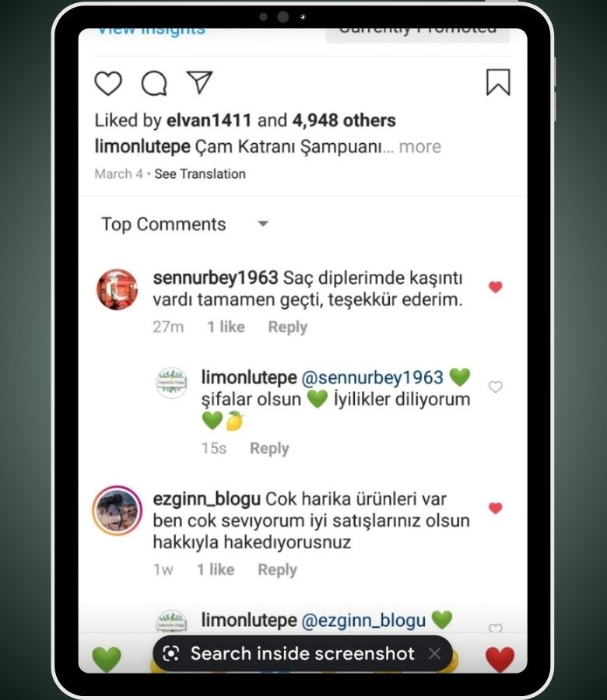
Task: Open the Top Comments sort label
Action: click(x=163, y=224)
